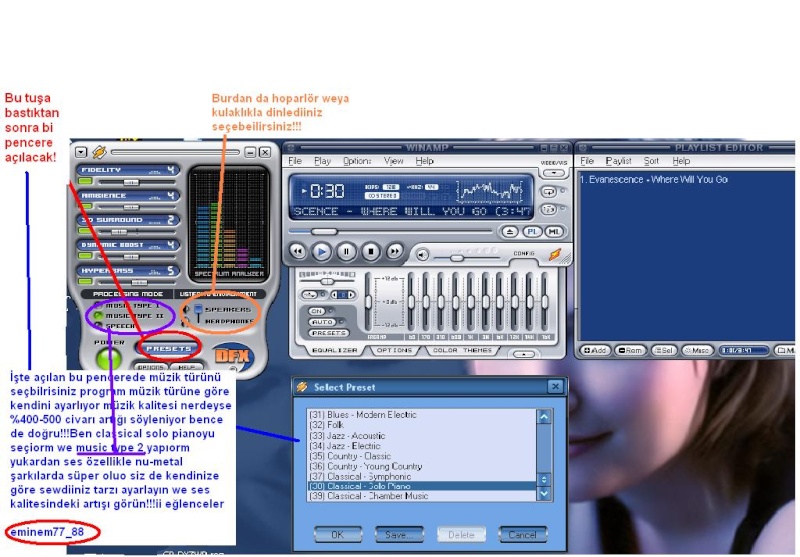
Task: Stop playback in Winamp
Action: click(370, 251)
